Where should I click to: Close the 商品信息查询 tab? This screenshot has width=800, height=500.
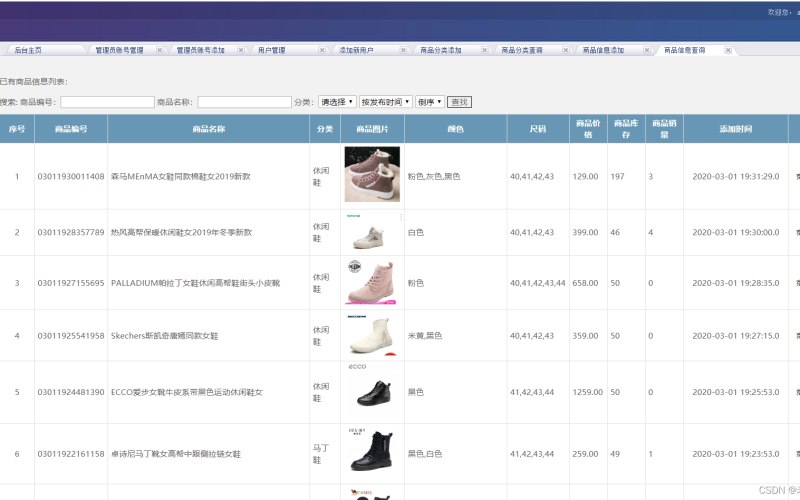[x=728, y=50]
